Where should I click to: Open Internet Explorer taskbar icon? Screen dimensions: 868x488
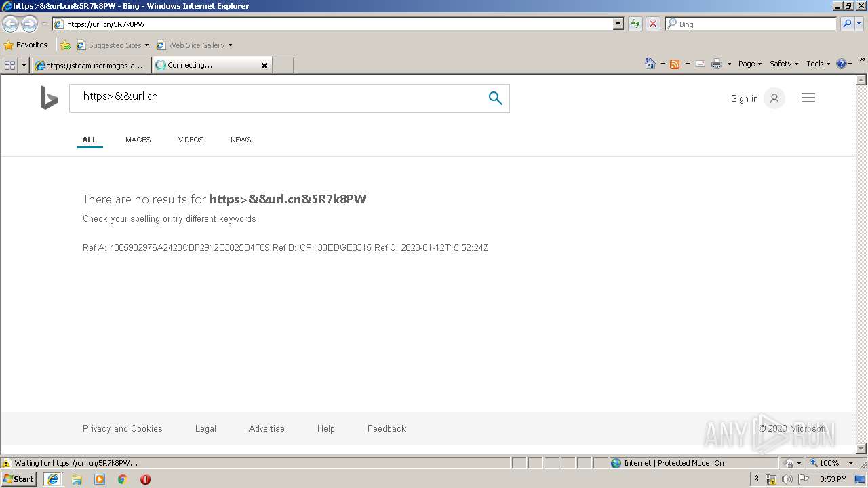point(53,479)
